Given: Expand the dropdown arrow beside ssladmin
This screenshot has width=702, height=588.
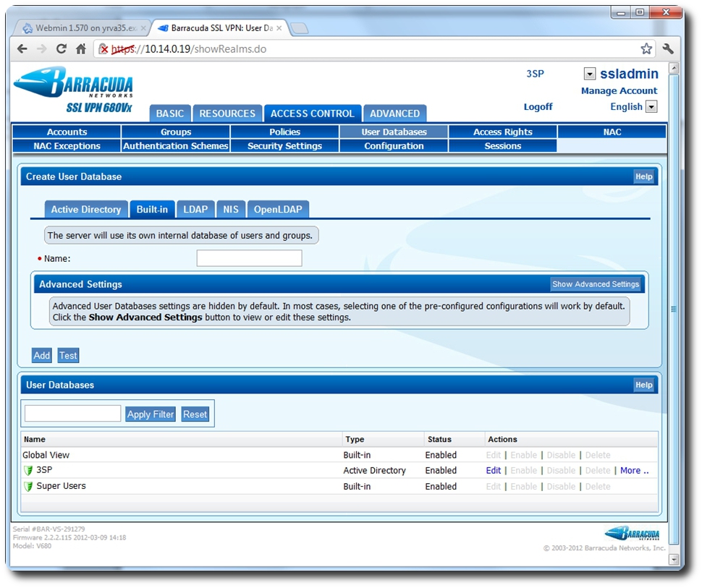Looking at the screenshot, I should (x=590, y=74).
